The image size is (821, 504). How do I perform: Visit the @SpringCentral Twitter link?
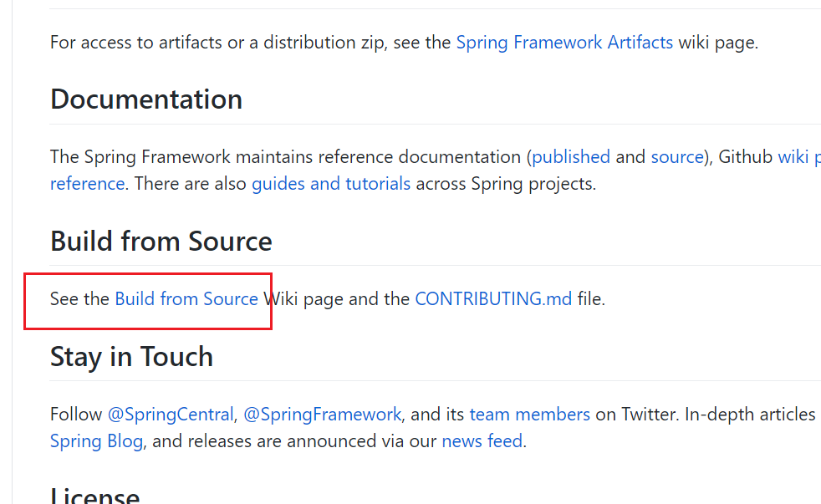pos(171,415)
